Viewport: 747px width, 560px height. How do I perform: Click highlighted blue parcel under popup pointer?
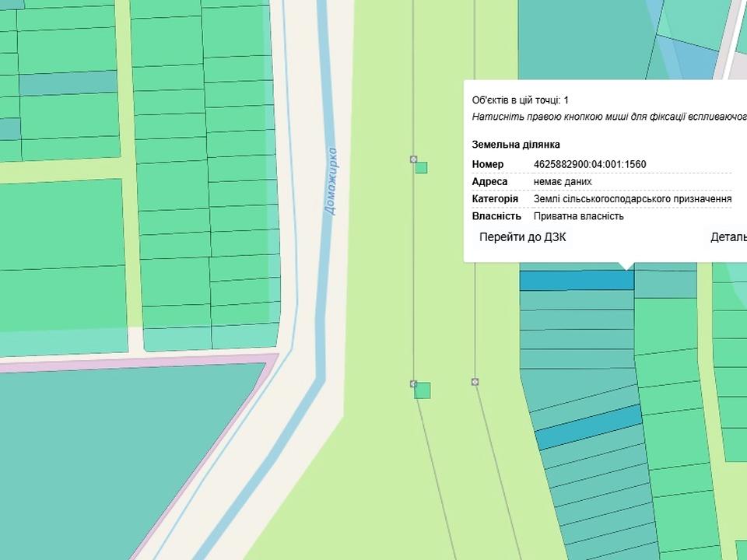coord(576,280)
